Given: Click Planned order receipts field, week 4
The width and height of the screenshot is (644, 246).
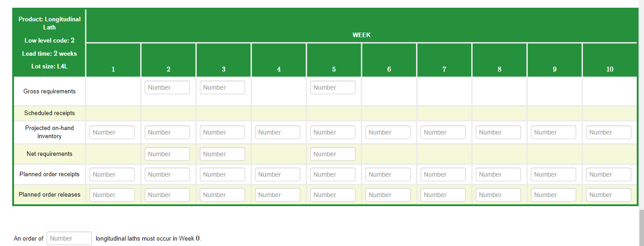Looking at the screenshot, I should (x=278, y=174).
